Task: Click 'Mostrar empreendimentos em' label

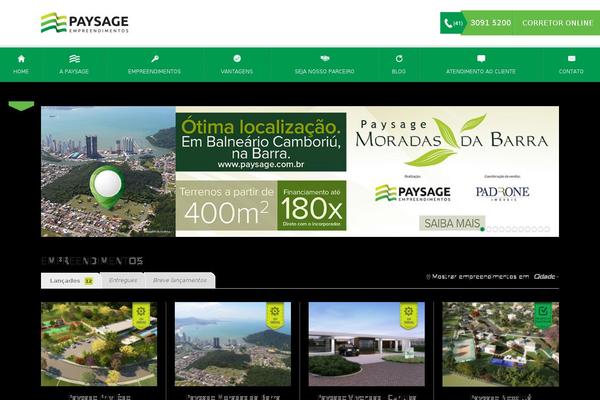Action: (x=481, y=276)
